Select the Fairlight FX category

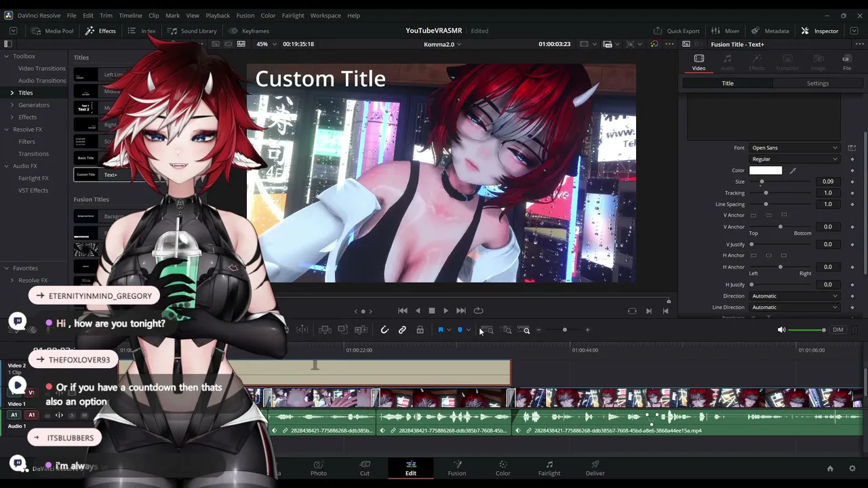pyautogui.click(x=33, y=178)
